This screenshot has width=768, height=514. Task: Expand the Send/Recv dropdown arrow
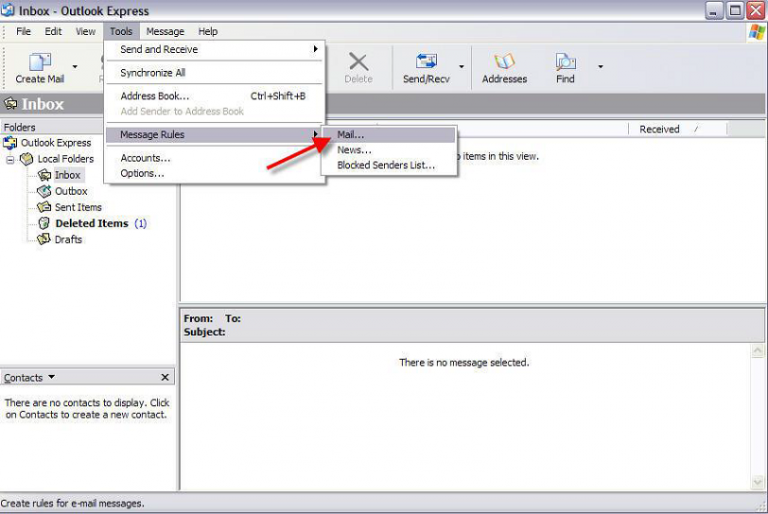pyautogui.click(x=461, y=67)
